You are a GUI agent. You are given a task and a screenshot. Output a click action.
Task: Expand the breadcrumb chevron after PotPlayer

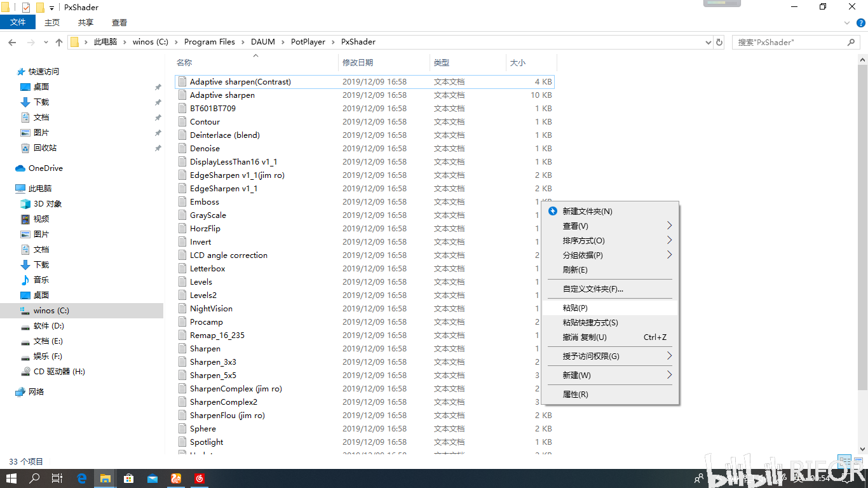[332, 42]
